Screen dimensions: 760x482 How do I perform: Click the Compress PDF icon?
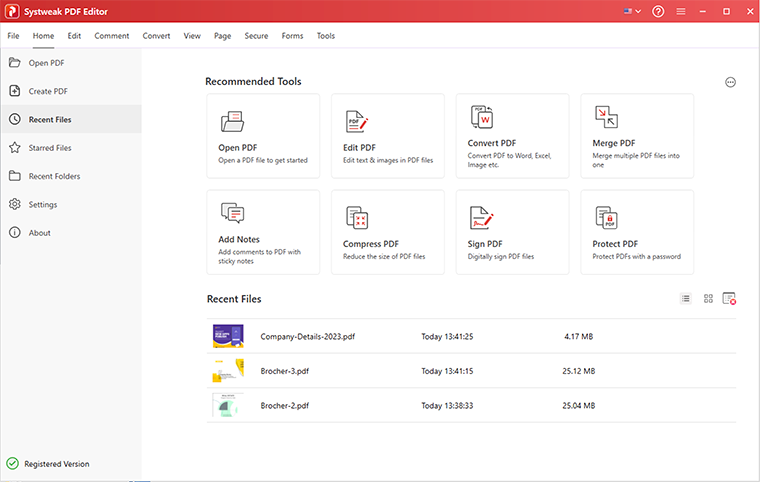pos(357,217)
